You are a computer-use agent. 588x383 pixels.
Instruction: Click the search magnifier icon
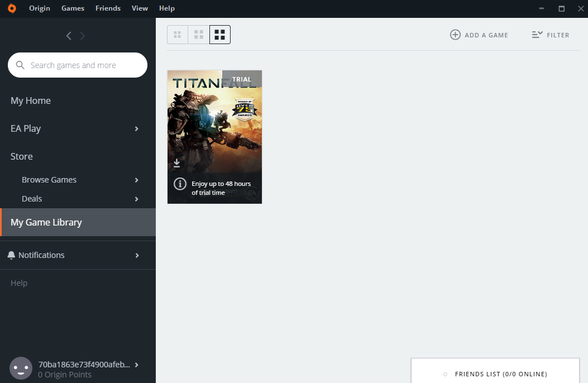20,65
